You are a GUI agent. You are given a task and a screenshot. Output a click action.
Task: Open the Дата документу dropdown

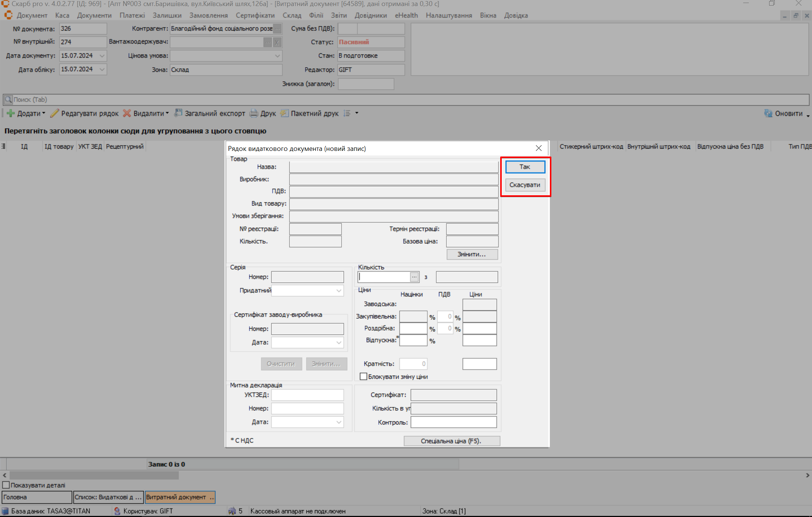coord(102,56)
